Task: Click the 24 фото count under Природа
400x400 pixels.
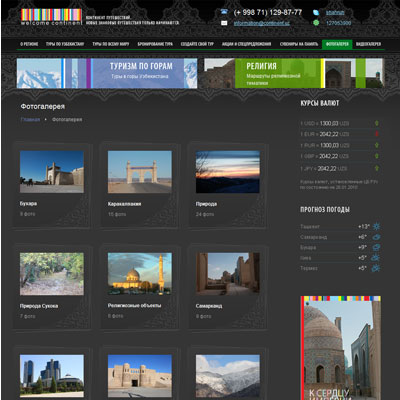Action: coord(205,214)
